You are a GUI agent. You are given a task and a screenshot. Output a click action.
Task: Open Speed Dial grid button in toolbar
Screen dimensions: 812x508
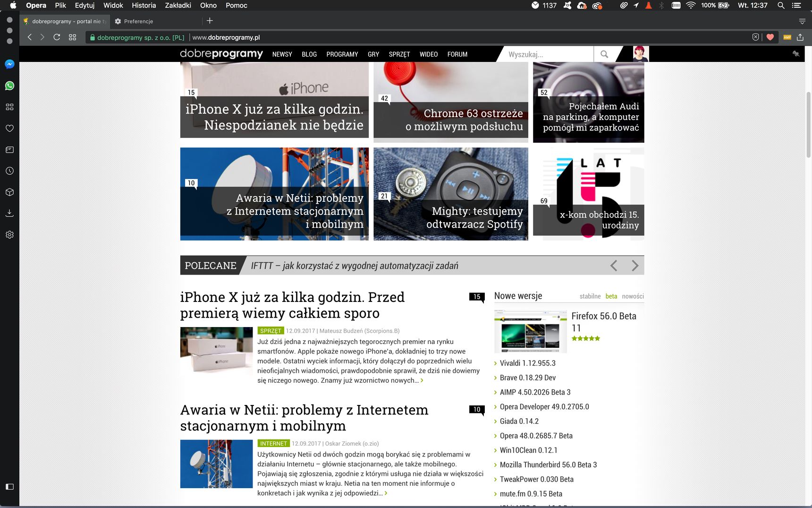[x=72, y=37]
